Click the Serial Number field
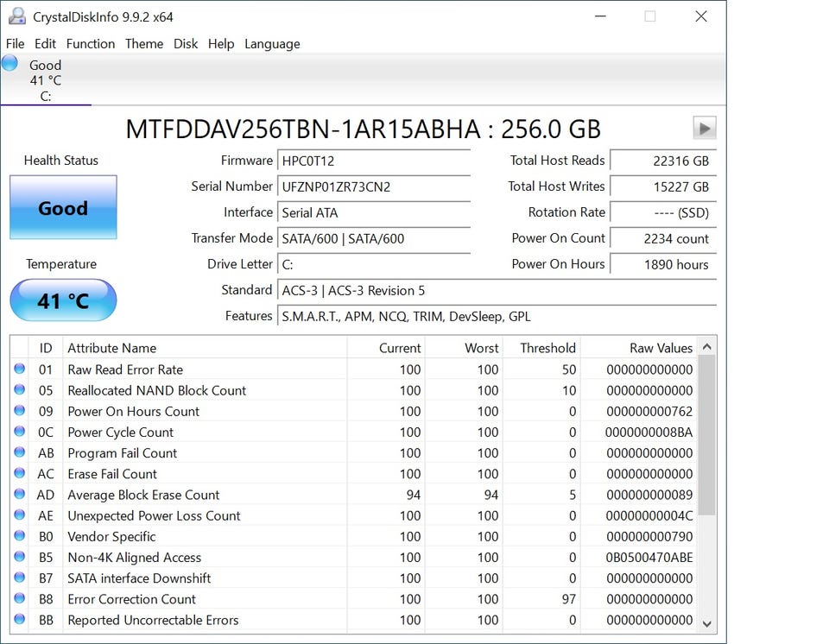 [x=374, y=186]
